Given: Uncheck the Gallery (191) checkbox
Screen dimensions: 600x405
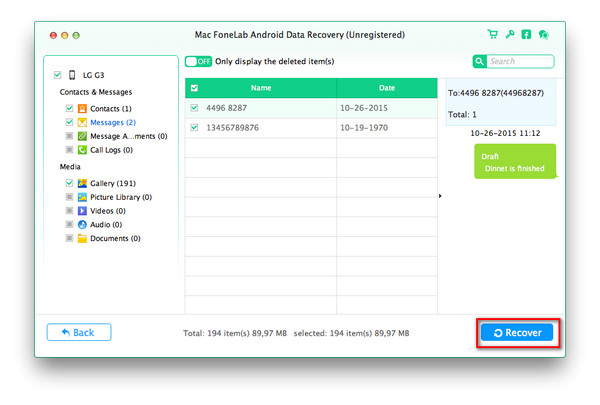Looking at the screenshot, I should tap(69, 183).
